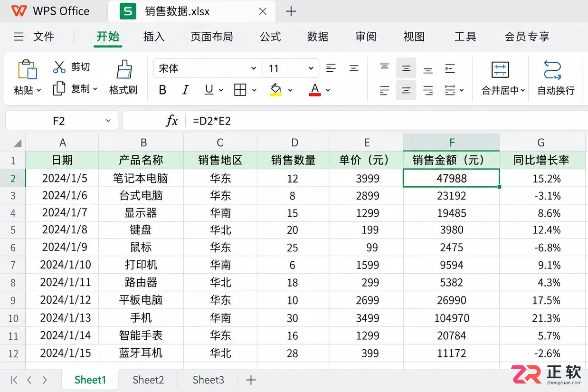The width and height of the screenshot is (588, 392).
Task: Click the fx insert function icon
Action: pyautogui.click(x=171, y=121)
